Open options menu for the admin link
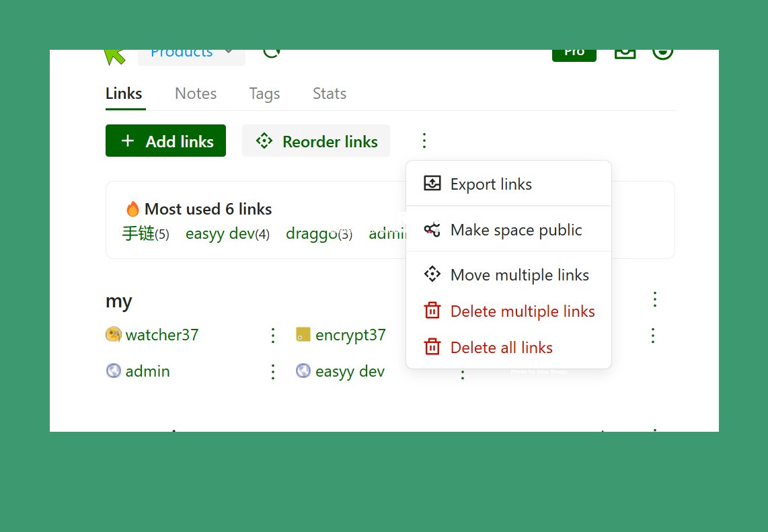Screen dimensions: 768x532 273,372
